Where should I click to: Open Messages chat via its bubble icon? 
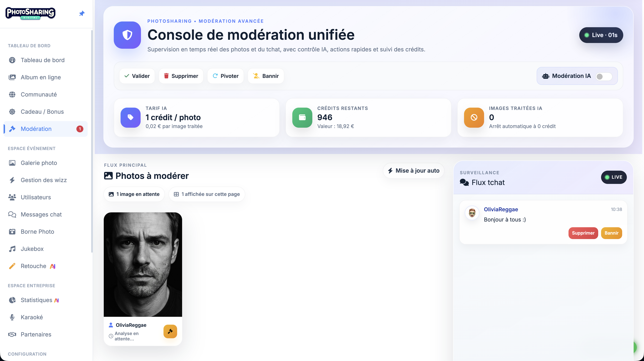(x=12, y=214)
